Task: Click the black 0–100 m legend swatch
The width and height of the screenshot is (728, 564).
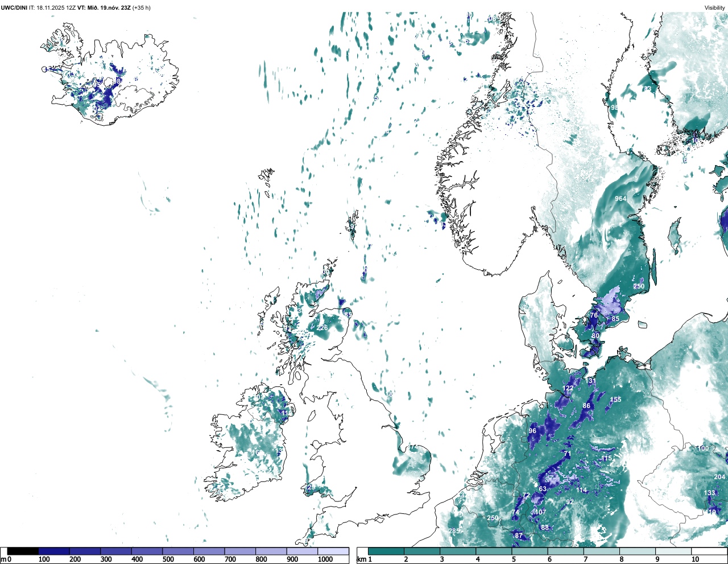Action: point(23,551)
